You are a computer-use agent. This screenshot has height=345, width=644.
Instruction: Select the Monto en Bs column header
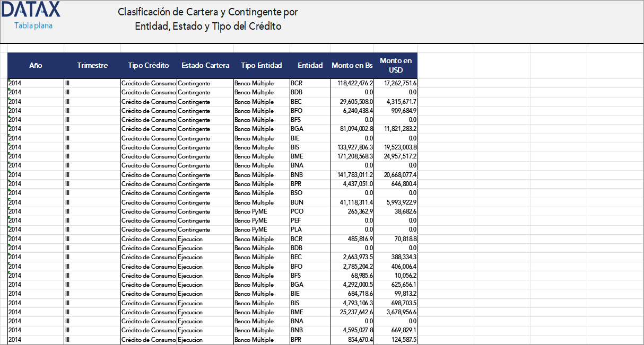point(352,65)
